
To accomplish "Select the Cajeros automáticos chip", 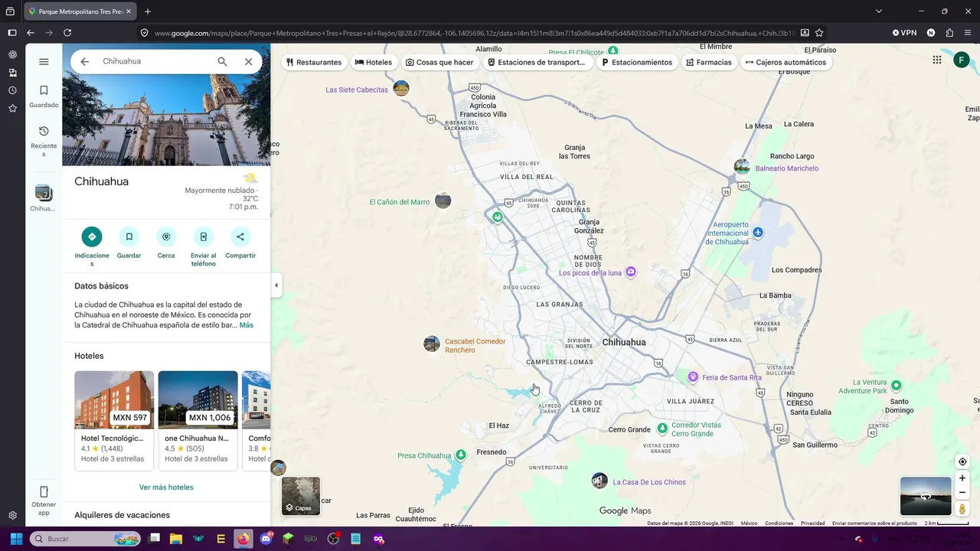I will pyautogui.click(x=786, y=62).
